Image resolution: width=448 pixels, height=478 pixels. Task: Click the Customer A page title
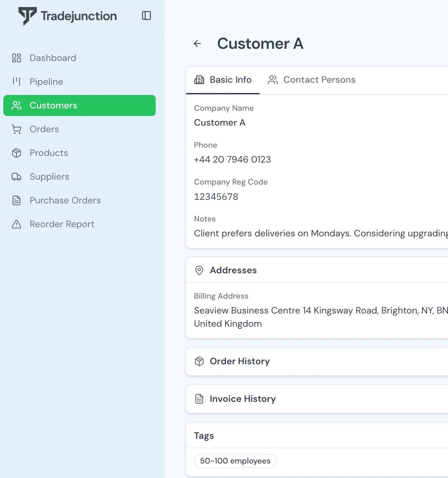point(260,44)
